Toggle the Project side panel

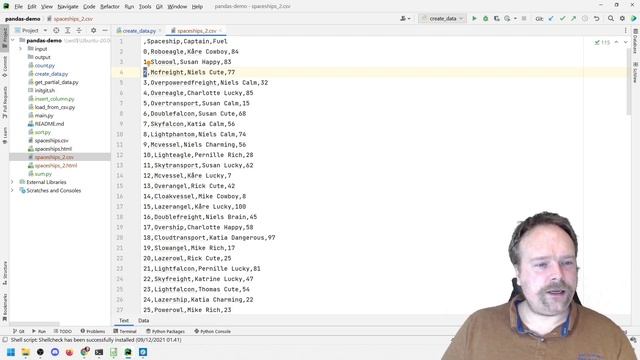(x=4, y=38)
